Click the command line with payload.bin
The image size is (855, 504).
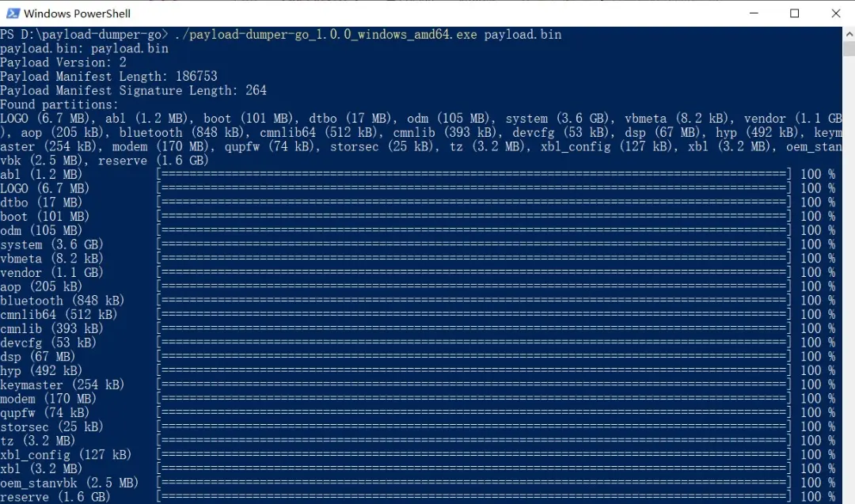tap(281, 34)
